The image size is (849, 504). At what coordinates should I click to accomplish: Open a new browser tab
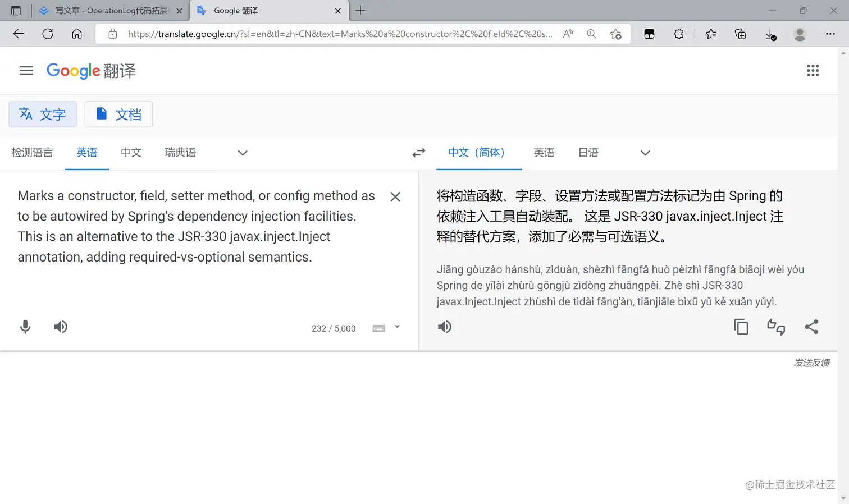[x=360, y=10]
